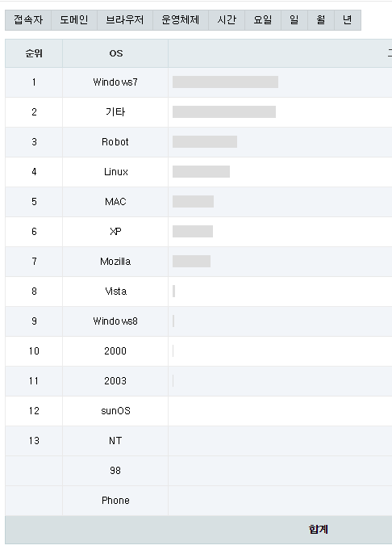The height and width of the screenshot is (558, 392).
Task: Open the 접속자 tab
Action: pyautogui.click(x=28, y=20)
